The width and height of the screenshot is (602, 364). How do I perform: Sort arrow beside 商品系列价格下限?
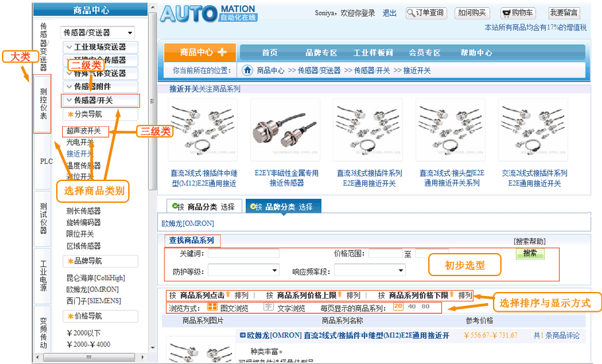452,295
